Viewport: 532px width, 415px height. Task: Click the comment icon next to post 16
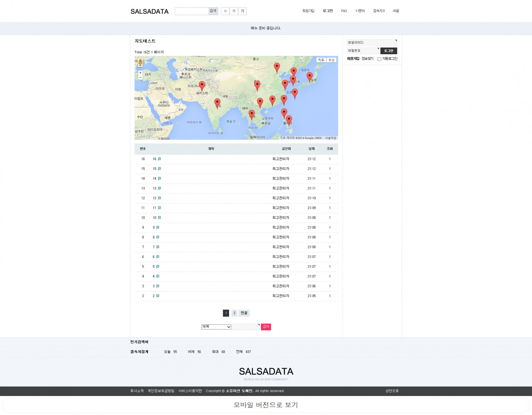160,159
